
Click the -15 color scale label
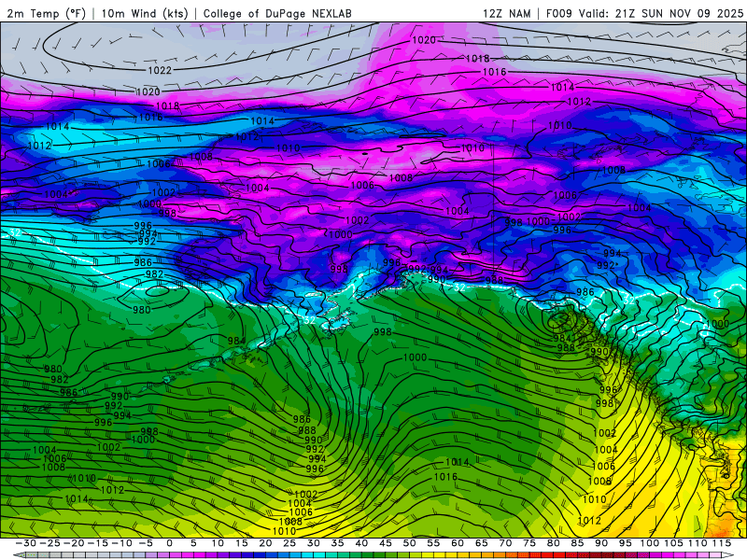click(x=98, y=543)
